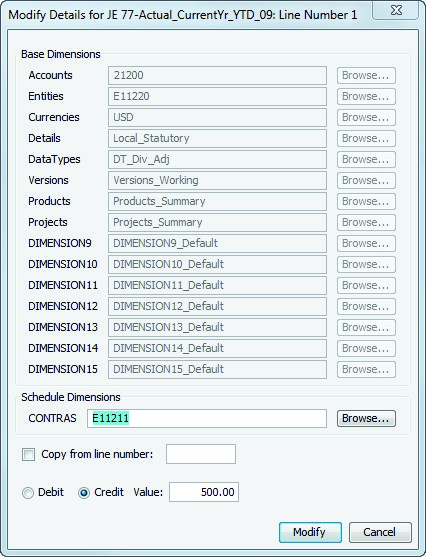Viewport: 426px width, 557px height.
Task: Click Browse button for Projects
Action: click(366, 222)
